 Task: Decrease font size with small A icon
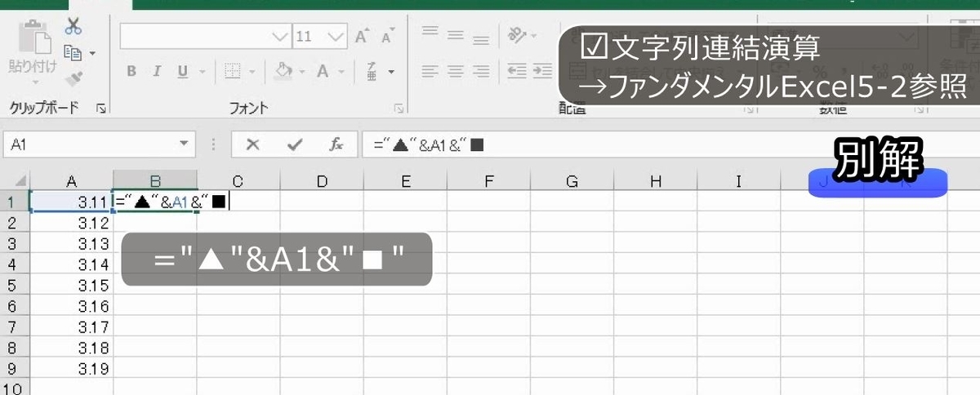(x=388, y=36)
